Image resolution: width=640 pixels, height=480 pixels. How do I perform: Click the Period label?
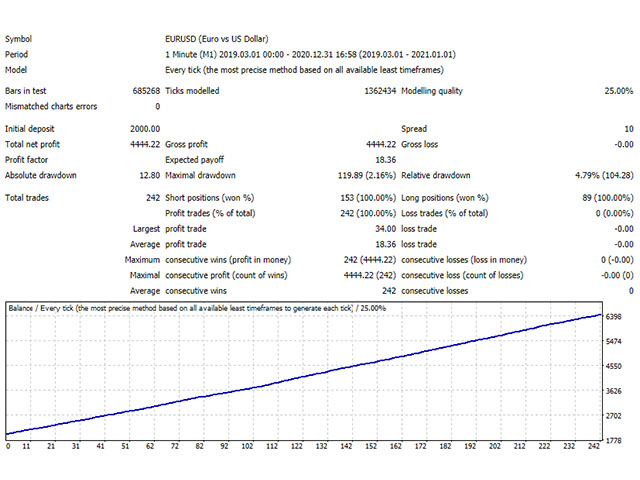(x=16, y=55)
